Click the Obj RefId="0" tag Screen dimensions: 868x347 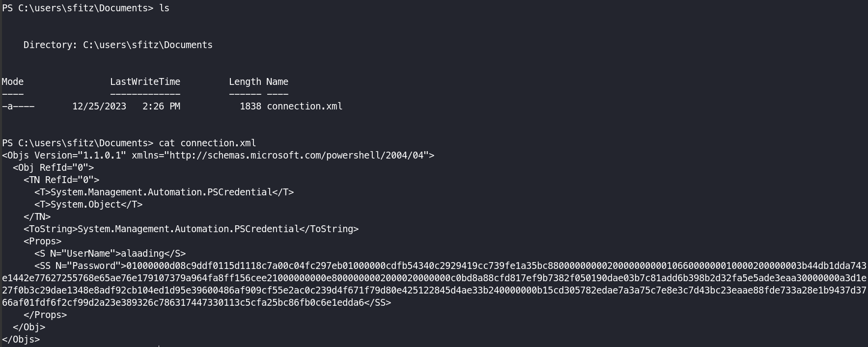pyautogui.click(x=54, y=168)
